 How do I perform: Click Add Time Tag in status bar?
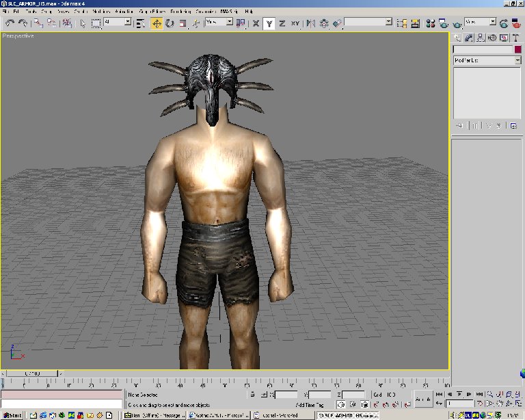point(310,404)
